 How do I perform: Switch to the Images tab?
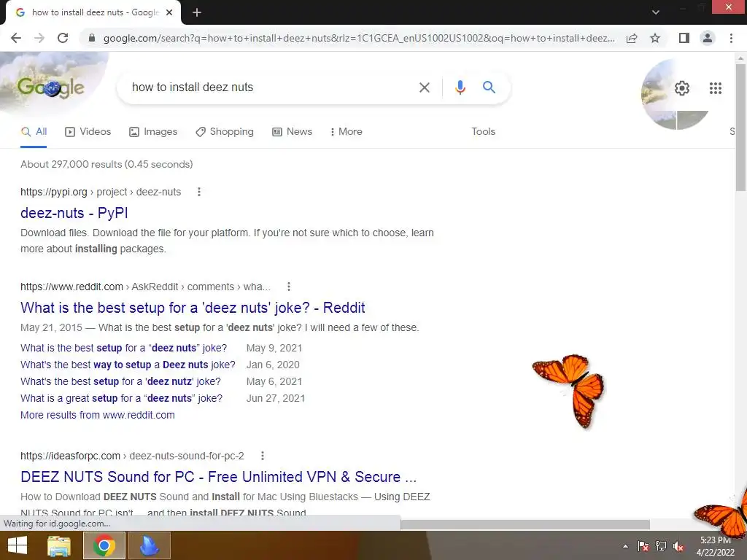[153, 132]
